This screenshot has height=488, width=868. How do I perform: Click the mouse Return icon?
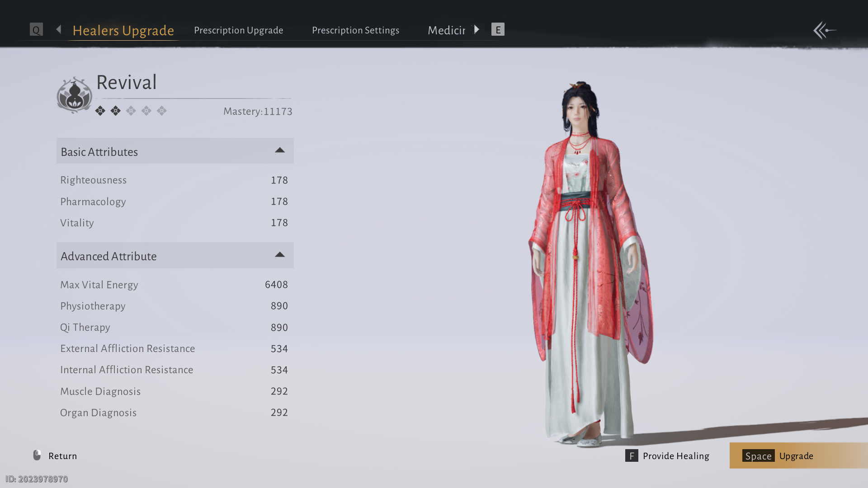[37, 455]
